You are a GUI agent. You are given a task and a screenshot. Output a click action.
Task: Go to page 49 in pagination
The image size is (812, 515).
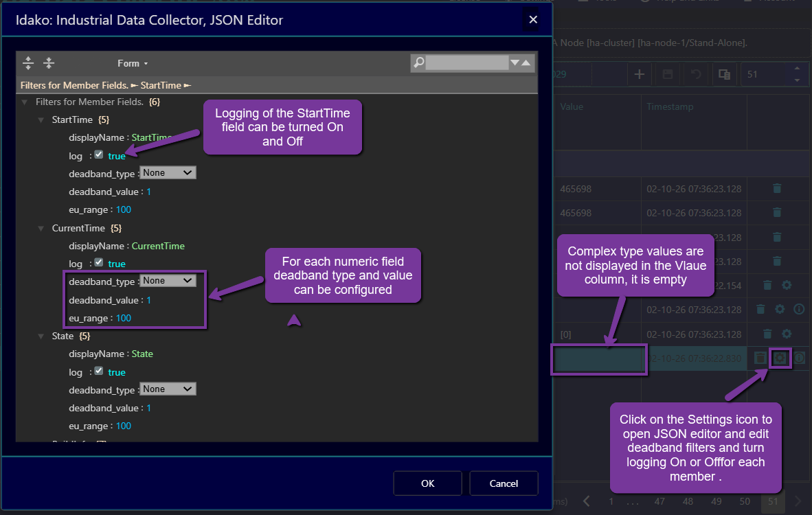[717, 501]
